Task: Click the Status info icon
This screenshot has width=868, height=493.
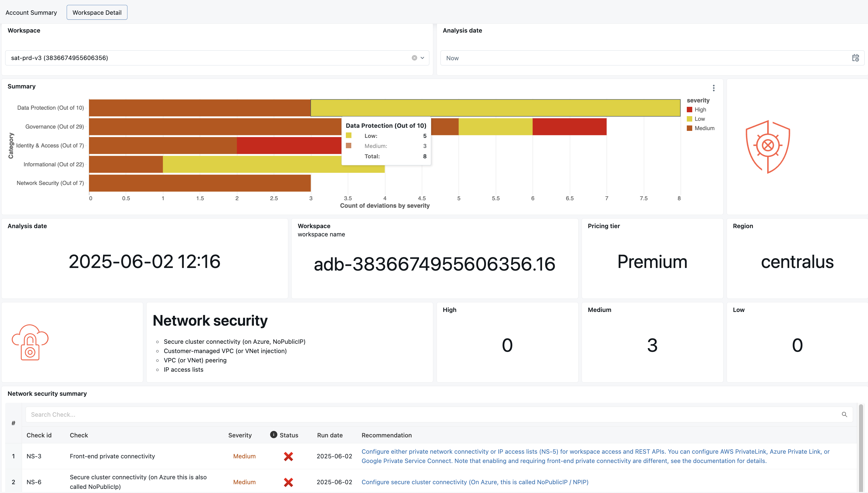Action: 274,435
